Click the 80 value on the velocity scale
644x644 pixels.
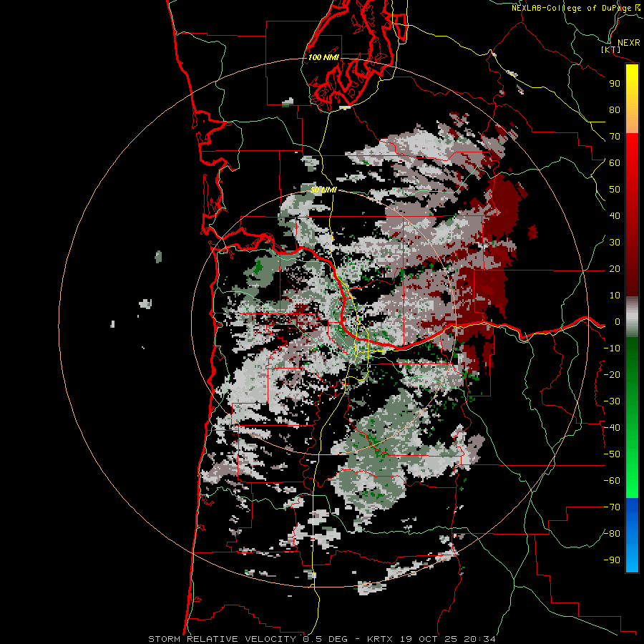615,109
